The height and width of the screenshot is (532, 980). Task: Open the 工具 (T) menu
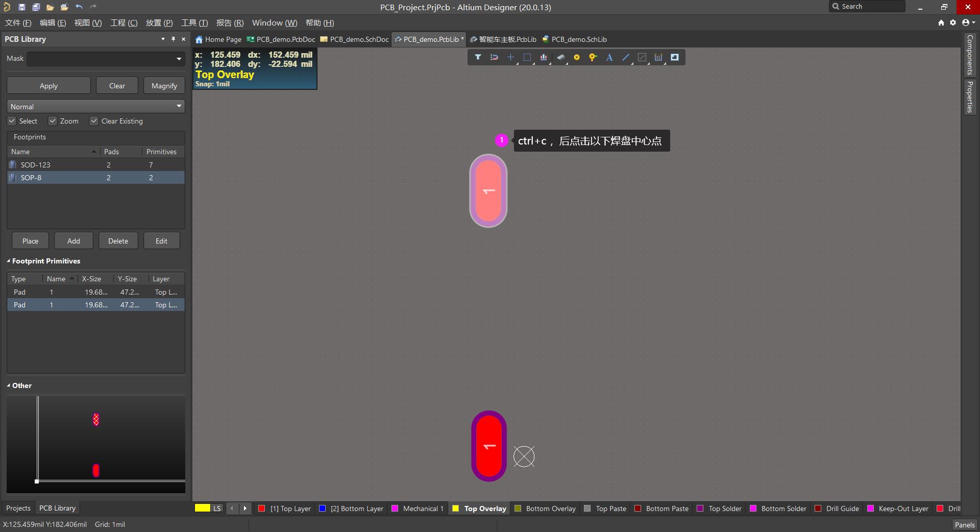pos(194,23)
